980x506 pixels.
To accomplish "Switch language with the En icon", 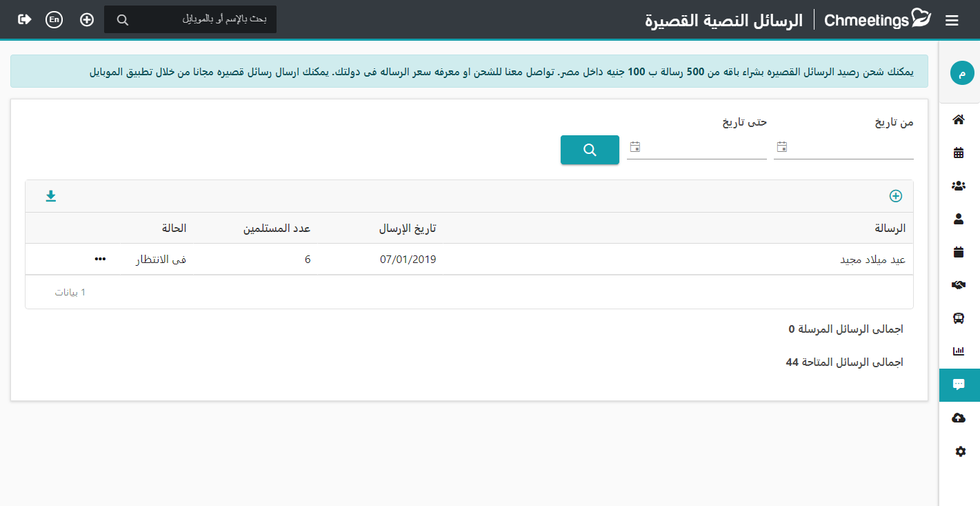I will [54, 20].
